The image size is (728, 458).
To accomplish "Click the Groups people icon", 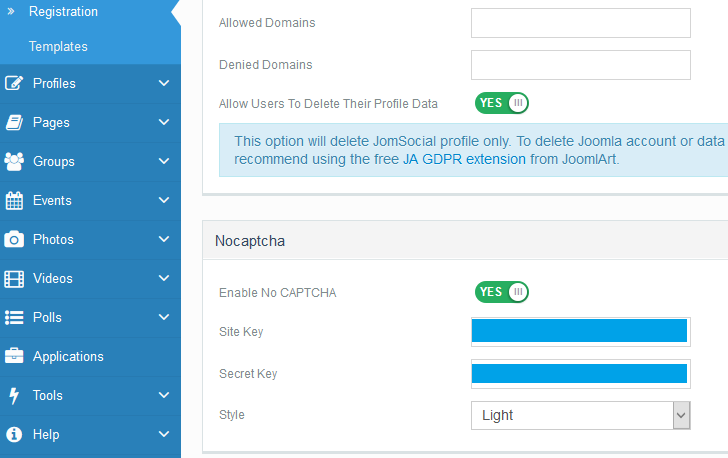I will [15, 162].
